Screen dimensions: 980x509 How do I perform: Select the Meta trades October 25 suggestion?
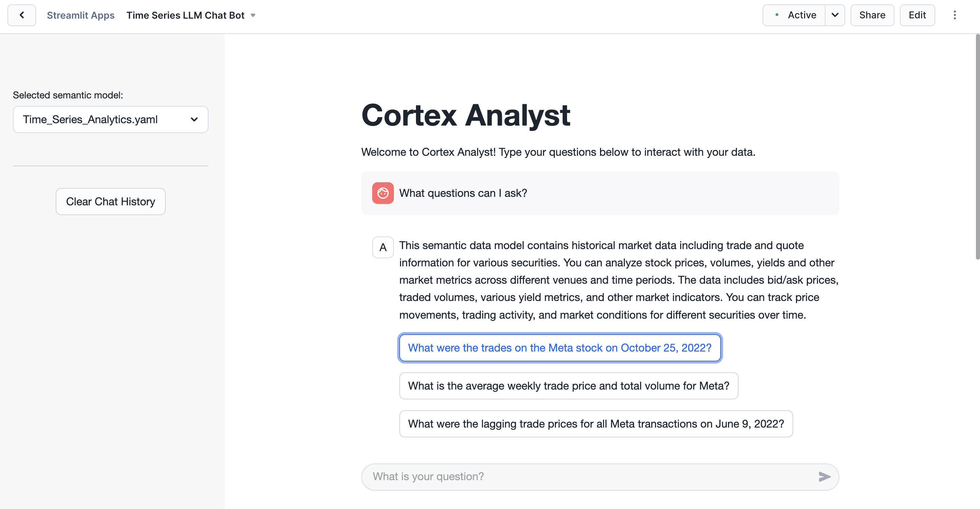[560, 348]
